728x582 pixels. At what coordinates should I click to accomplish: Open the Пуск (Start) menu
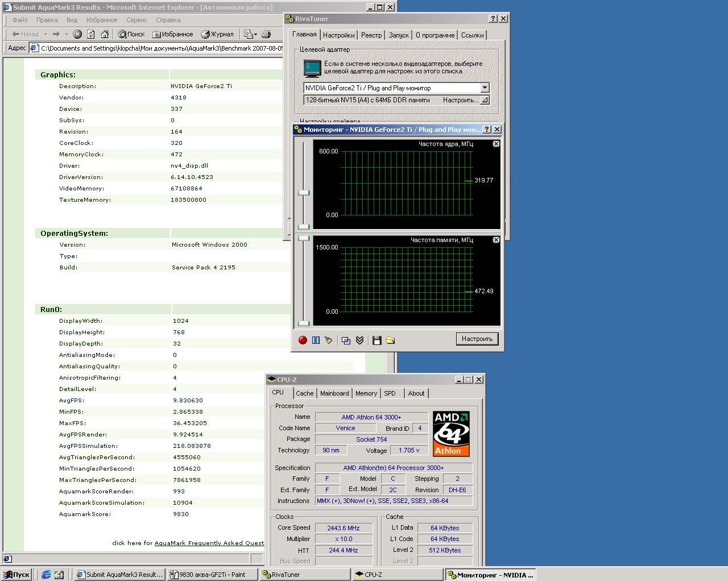[16, 575]
